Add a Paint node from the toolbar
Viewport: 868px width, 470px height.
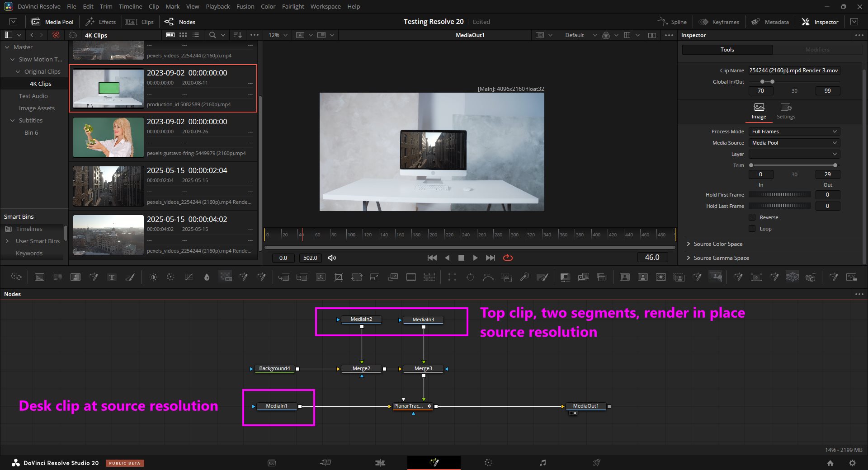130,277
